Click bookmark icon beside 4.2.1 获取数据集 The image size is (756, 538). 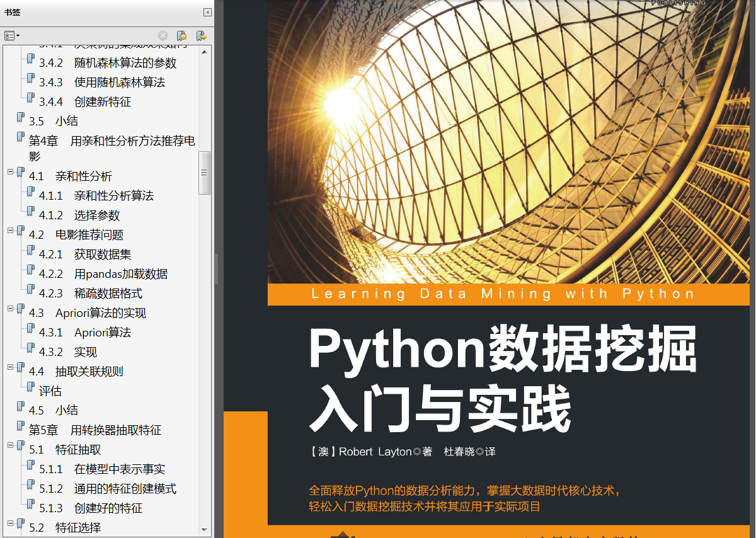[30, 251]
